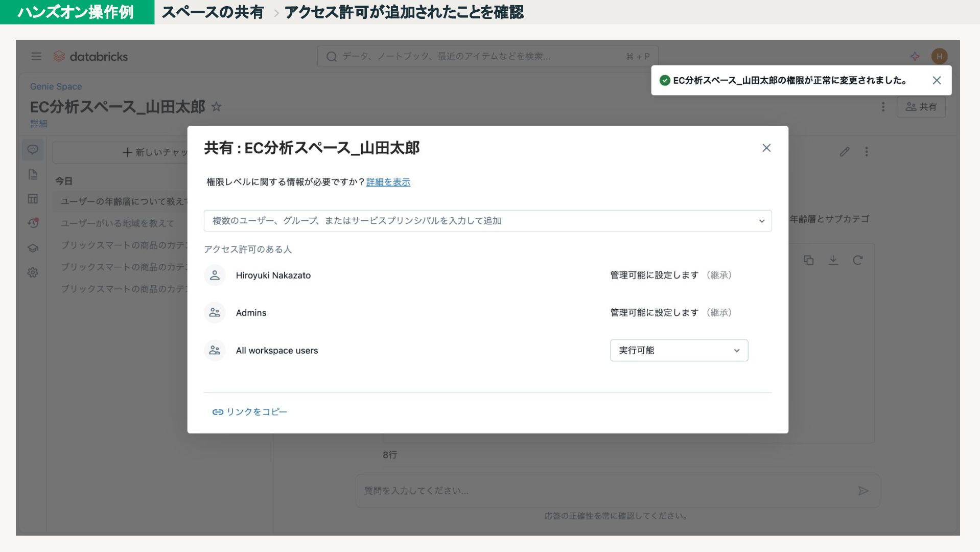This screenshot has height=552, width=980.
Task: Copy the result with the copy icon
Action: [808, 260]
